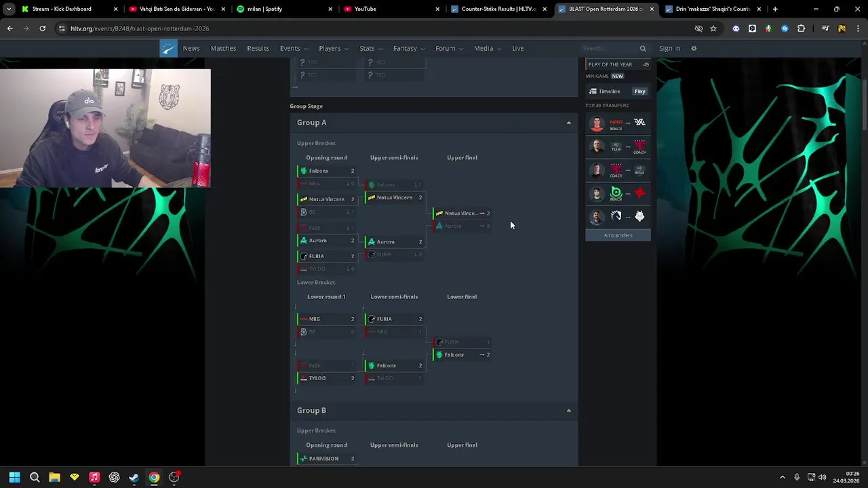Click the Sign in link
Viewport: 868px width, 488px height.
[x=669, y=48]
